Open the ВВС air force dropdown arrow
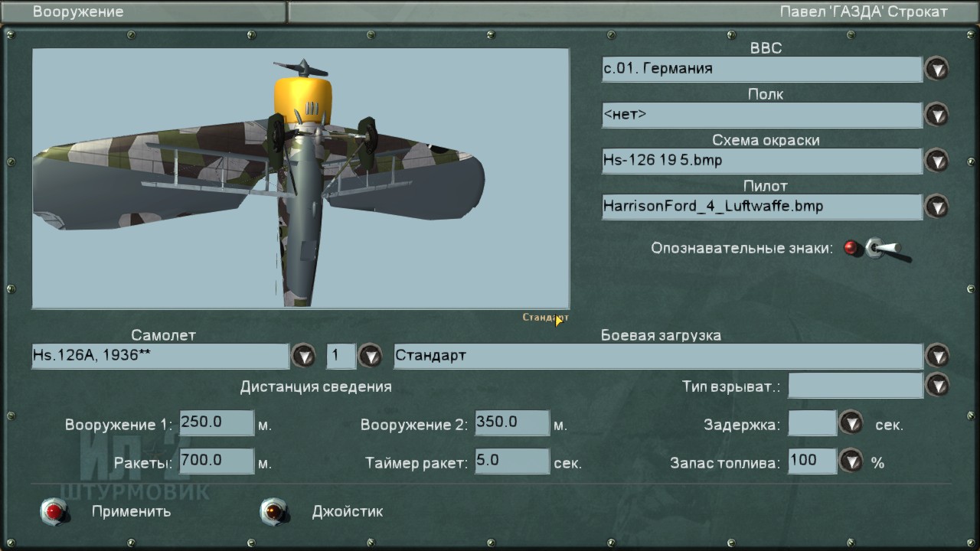 tap(936, 69)
